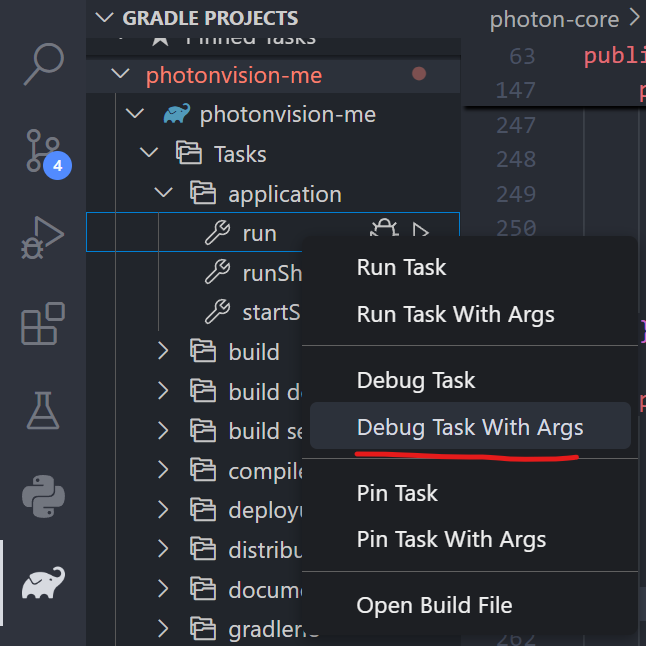This screenshot has width=646, height=646.
Task: Click the wrench icon beside run task
Action: click(x=218, y=232)
